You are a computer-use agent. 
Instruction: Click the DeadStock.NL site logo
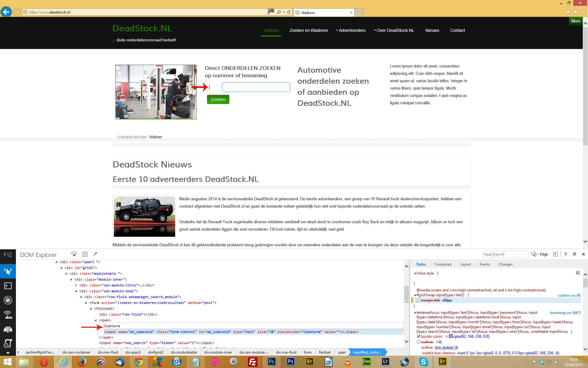142,28
